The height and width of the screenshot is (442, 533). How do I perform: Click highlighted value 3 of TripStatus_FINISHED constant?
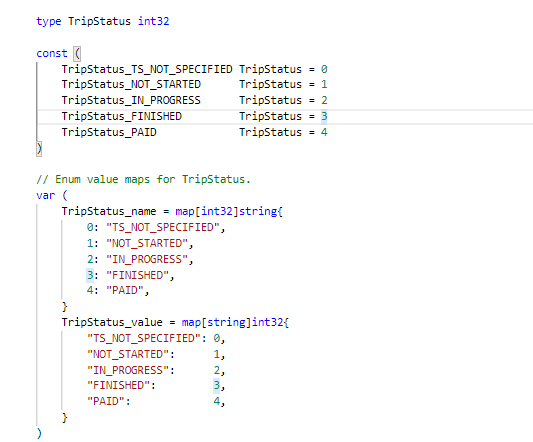pos(324,116)
